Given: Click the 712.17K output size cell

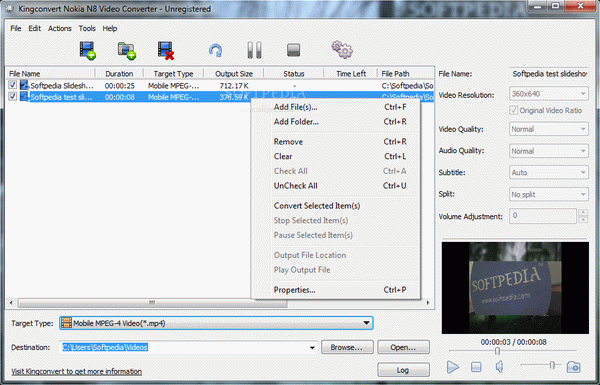Looking at the screenshot, I should 234,85.
